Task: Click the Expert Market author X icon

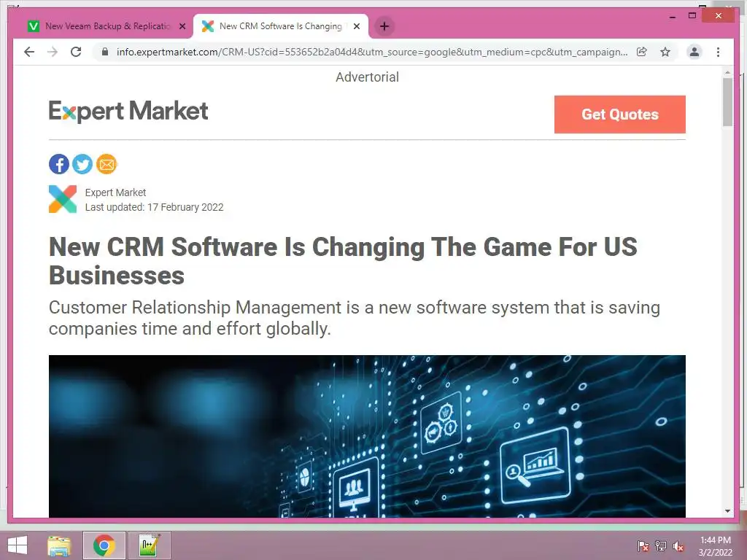Action: coord(63,199)
